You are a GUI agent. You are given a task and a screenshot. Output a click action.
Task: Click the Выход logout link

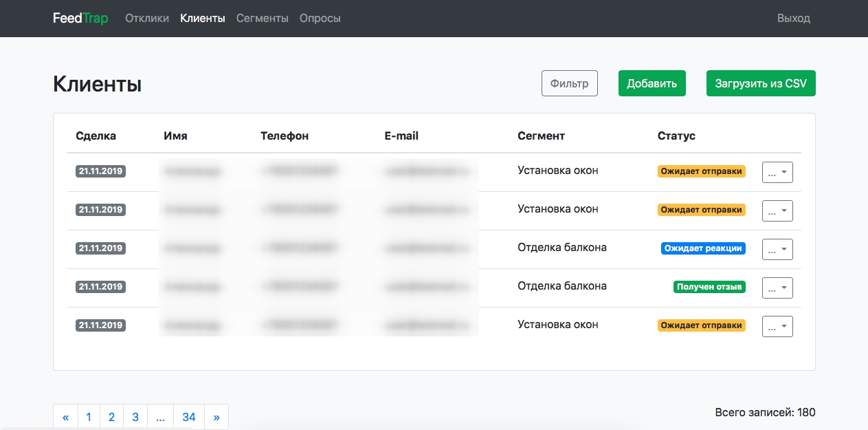tap(793, 19)
